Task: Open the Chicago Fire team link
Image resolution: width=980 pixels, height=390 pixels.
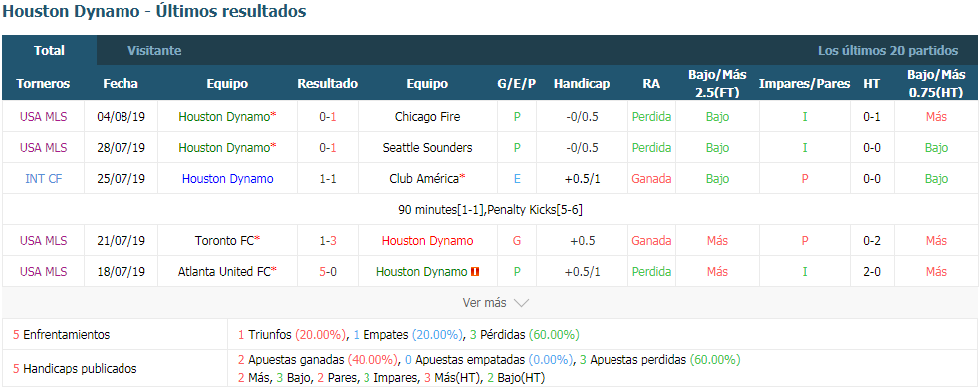Action: coord(427,116)
